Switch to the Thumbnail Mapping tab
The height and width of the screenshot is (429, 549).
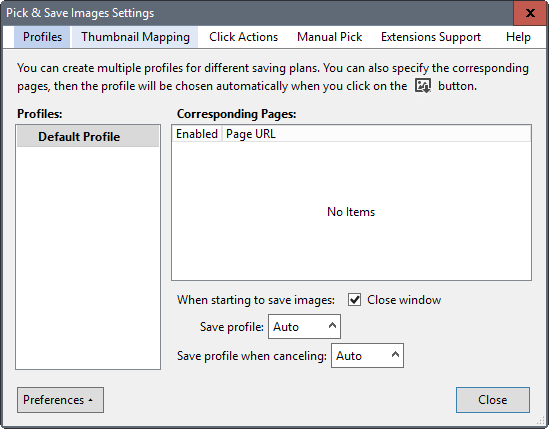click(135, 37)
